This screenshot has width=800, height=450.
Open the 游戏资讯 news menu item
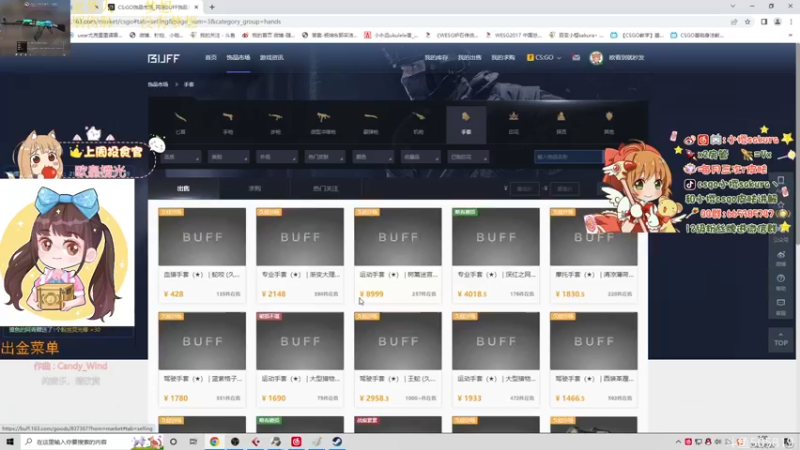tap(271, 58)
